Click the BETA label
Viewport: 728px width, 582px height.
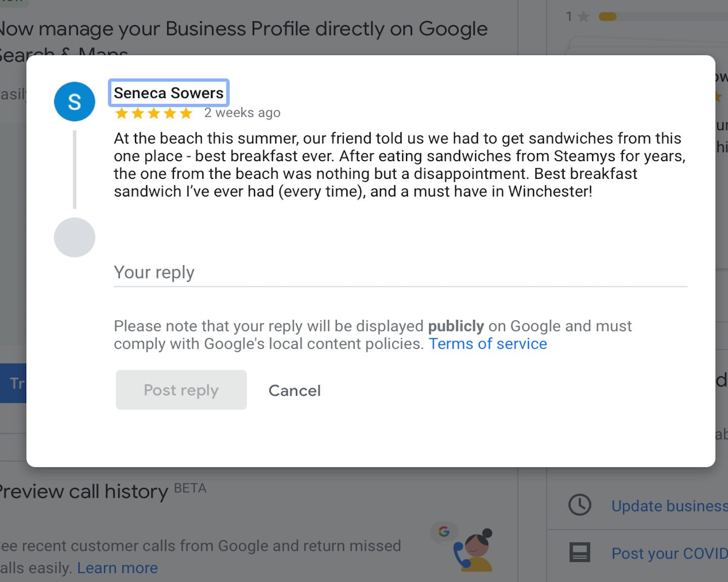point(190,489)
